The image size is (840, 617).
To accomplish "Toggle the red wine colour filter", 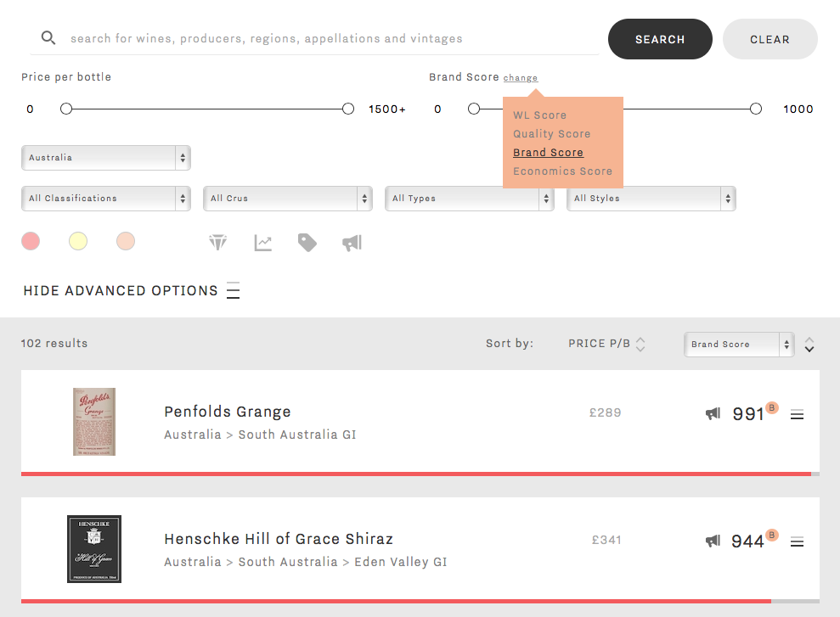I will [31, 241].
